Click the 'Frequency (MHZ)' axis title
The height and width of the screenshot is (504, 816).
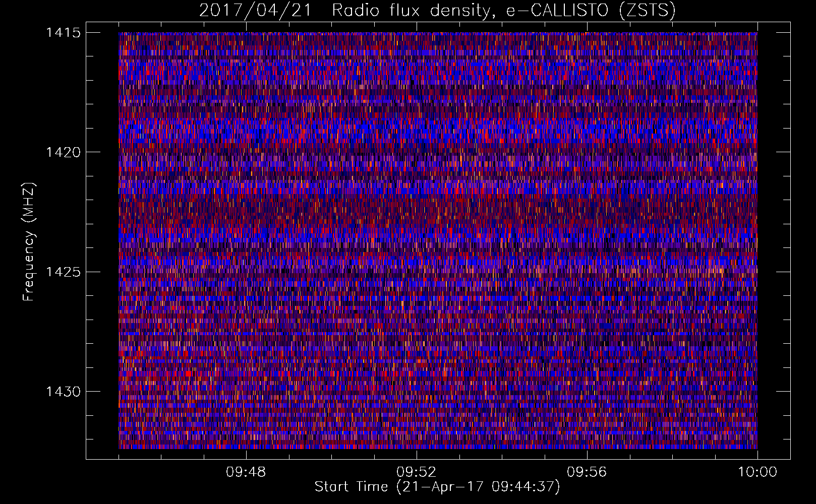[x=29, y=241]
